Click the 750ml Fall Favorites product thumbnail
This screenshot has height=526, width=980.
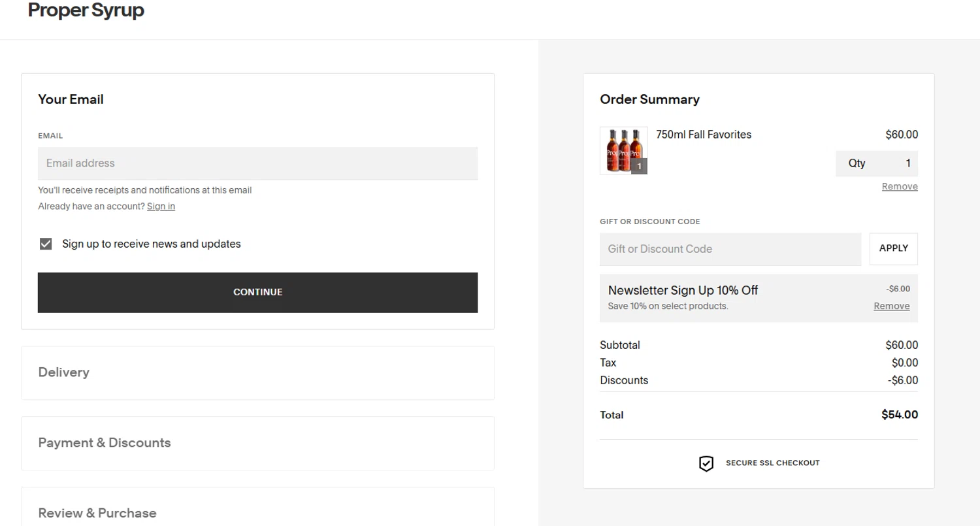623,150
